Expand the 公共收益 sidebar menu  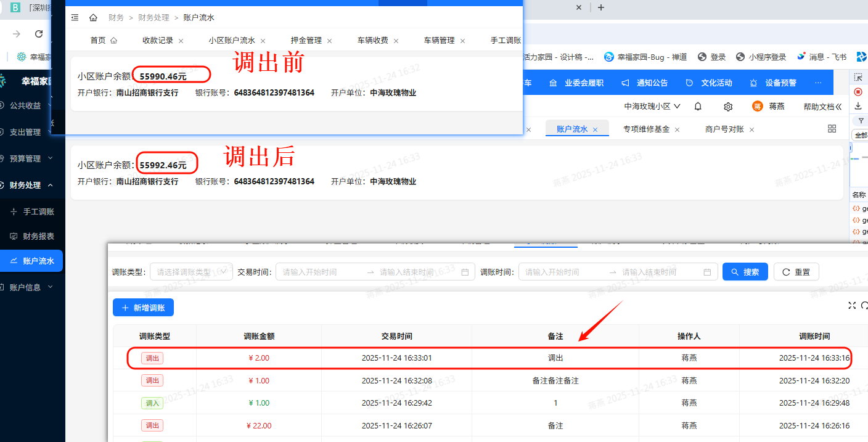[x=31, y=105]
